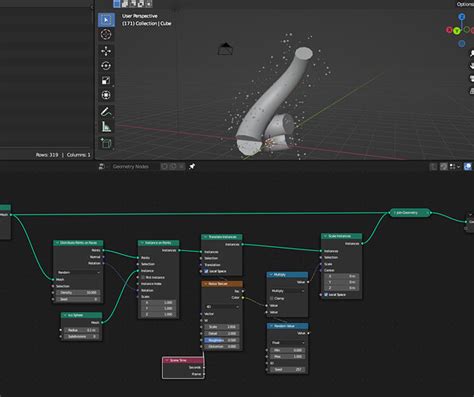Click the red X axis on navigation gizmo

(449, 30)
